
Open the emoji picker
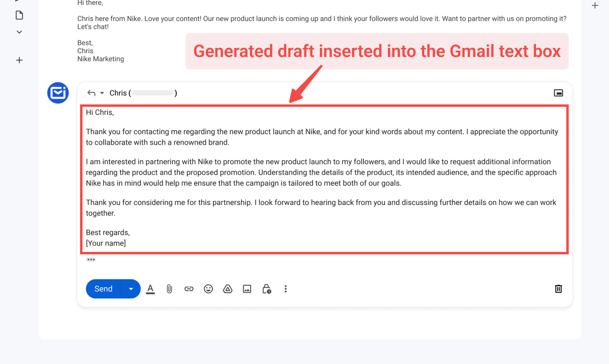tap(208, 289)
